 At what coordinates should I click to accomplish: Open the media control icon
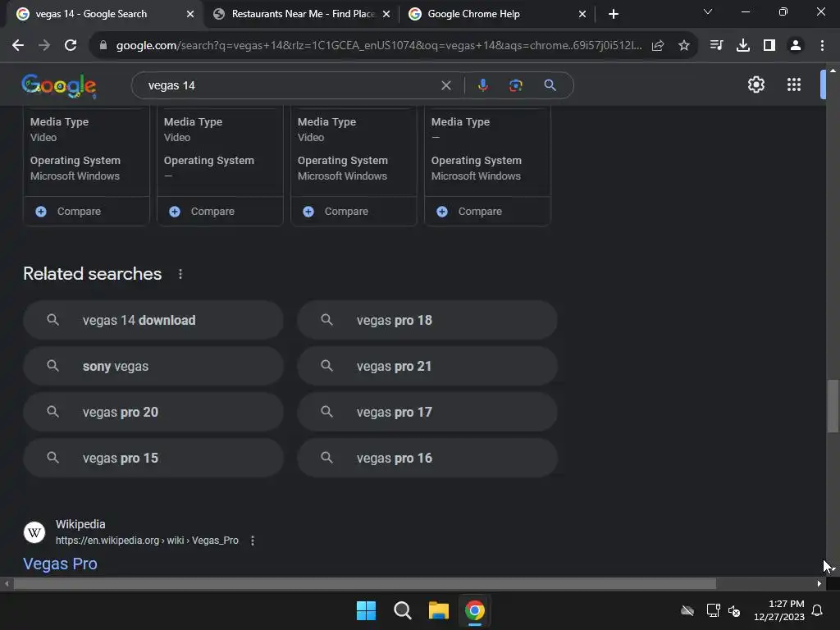click(716, 46)
